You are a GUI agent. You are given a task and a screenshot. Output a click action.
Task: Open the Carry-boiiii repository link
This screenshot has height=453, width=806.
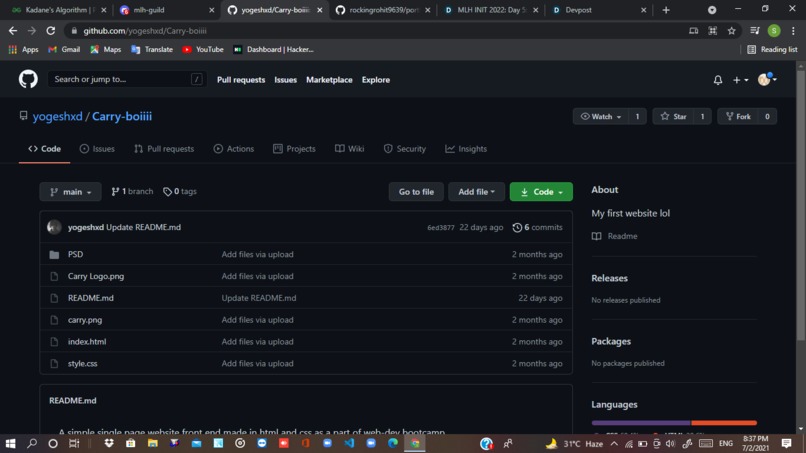coord(122,116)
